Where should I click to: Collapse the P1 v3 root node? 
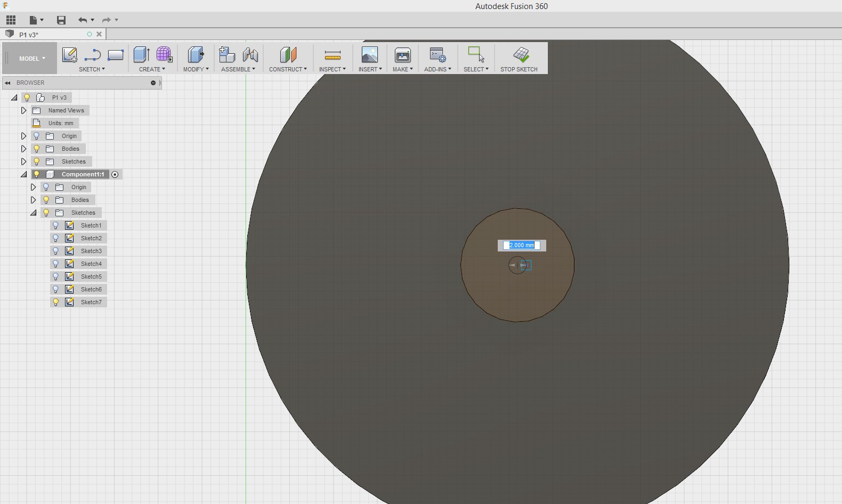coord(14,97)
